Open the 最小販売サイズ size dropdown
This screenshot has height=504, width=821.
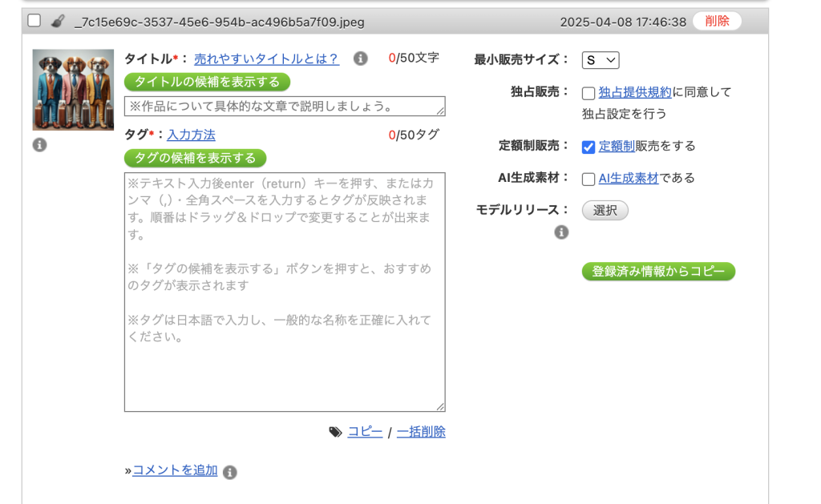[x=601, y=60]
